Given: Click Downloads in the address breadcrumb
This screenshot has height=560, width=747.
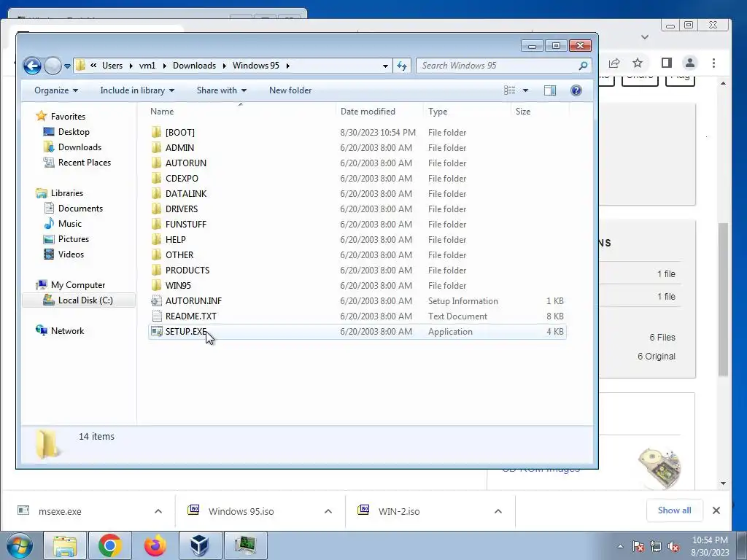Looking at the screenshot, I should pyautogui.click(x=194, y=66).
